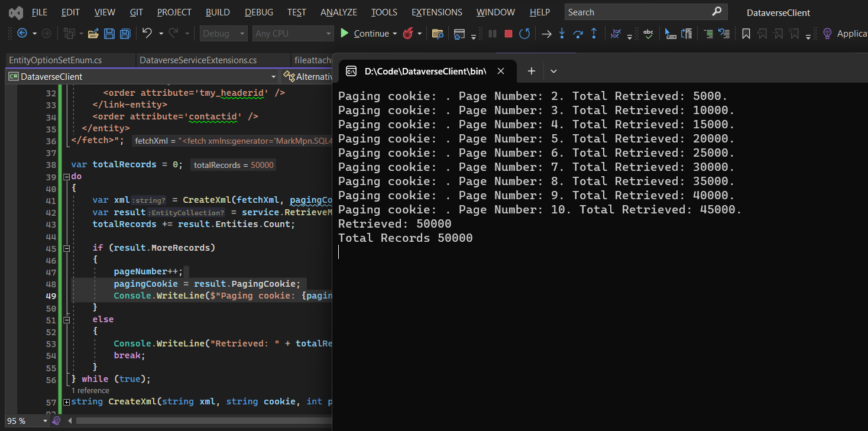868x431 pixels.
Task: Click the blue arrow uncomment lines icon
Action: point(724,34)
